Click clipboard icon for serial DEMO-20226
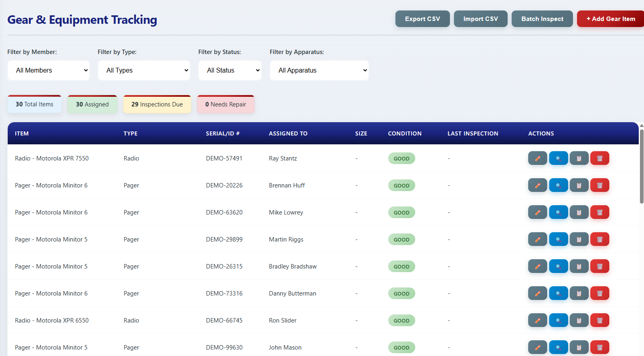The height and width of the screenshot is (356, 644). coord(579,185)
